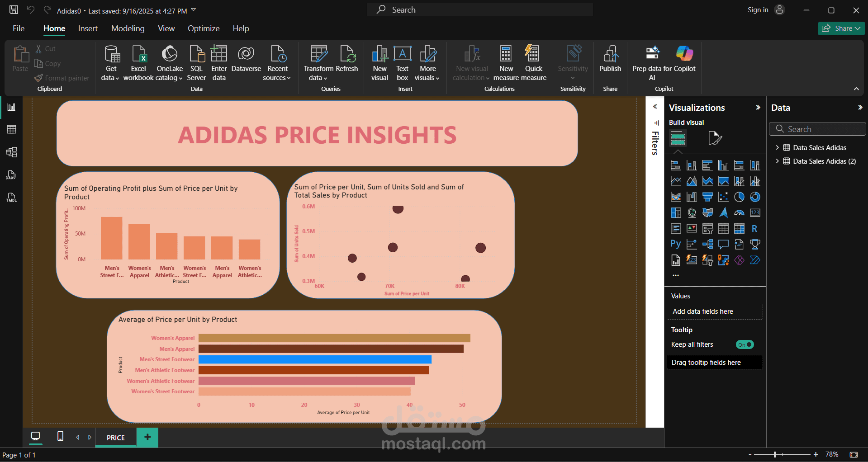
Task: Select the Line chart visual type
Action: [676, 181]
